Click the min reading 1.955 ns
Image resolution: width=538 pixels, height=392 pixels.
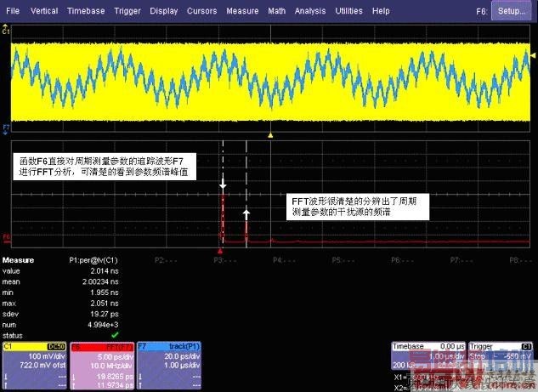coord(105,293)
